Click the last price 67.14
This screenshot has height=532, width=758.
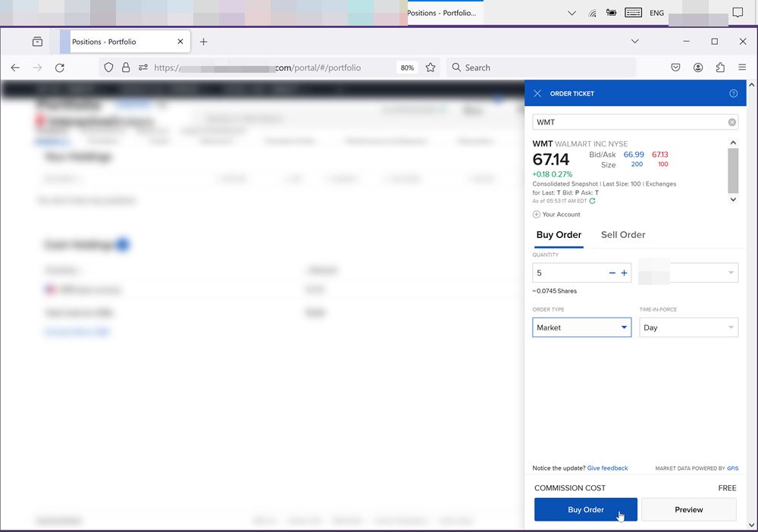550,159
